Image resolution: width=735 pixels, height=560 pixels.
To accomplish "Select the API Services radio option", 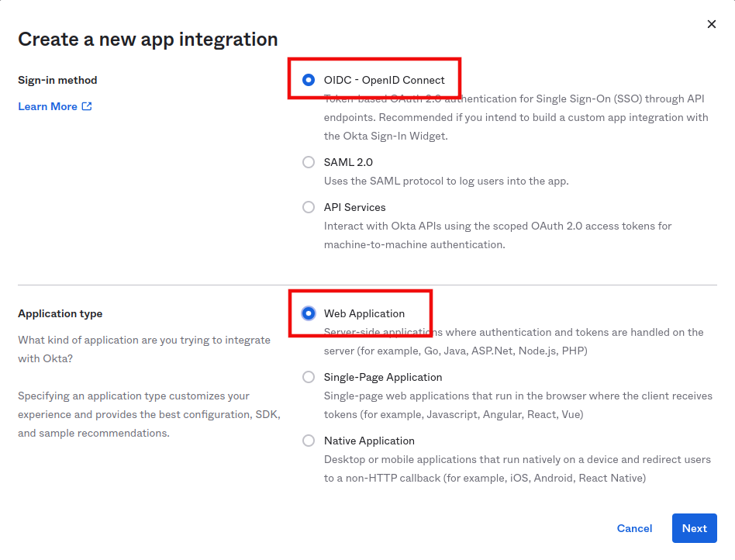I will [x=309, y=207].
